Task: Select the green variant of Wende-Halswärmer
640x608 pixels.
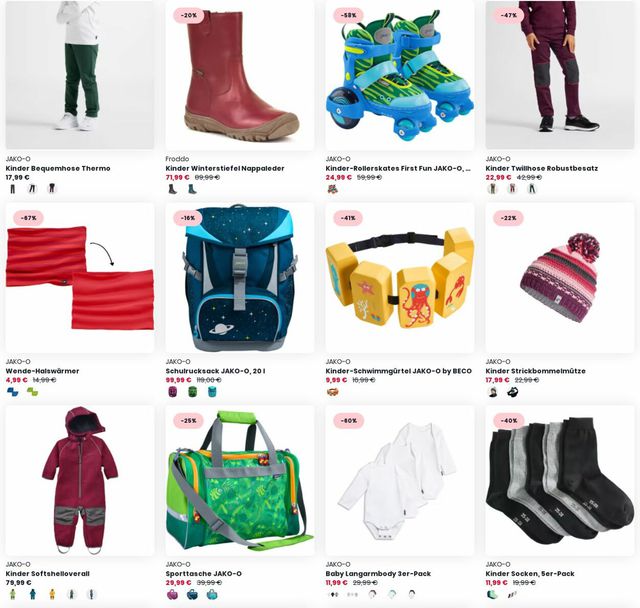Action: coord(32,392)
